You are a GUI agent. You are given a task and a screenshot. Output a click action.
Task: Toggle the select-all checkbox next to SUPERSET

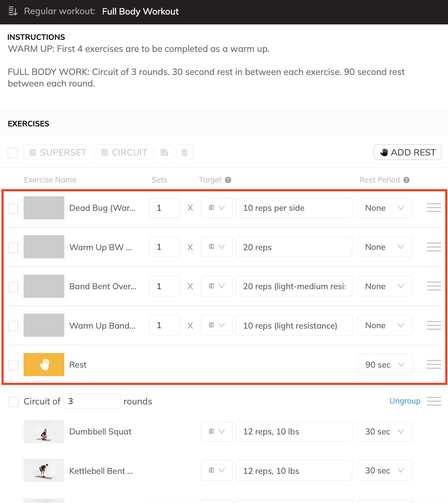click(x=13, y=153)
